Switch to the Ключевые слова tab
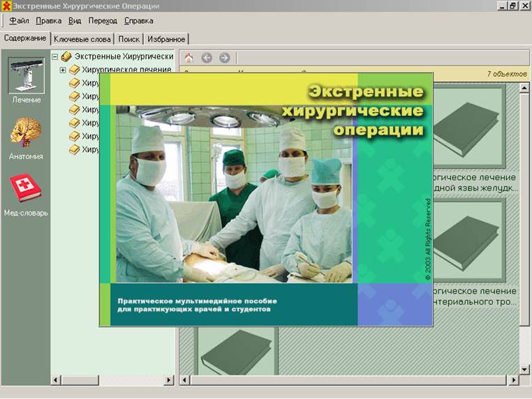Screen dimensions: 532x399 tap(82, 39)
